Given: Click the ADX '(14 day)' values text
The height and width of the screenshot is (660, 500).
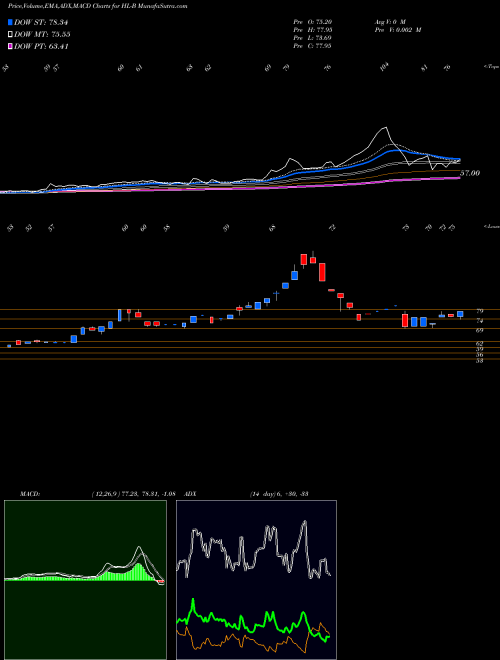Looking at the screenshot, I should [x=278, y=494].
